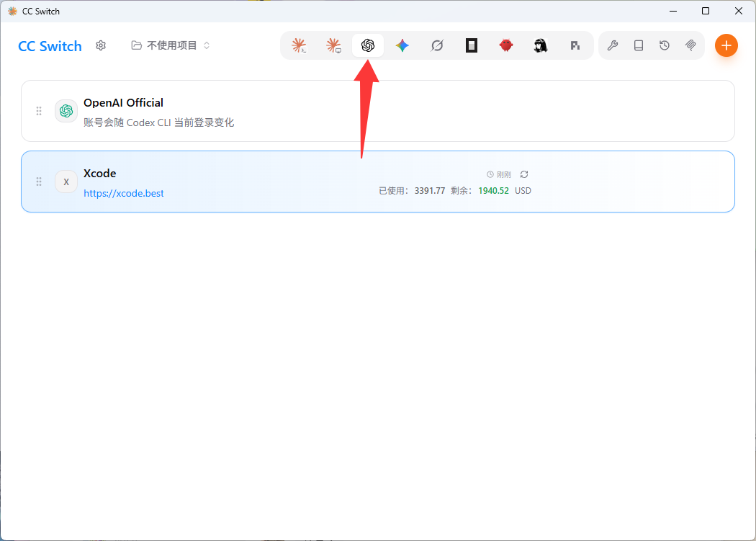Image resolution: width=756 pixels, height=541 pixels.
Task: Refresh the Xcode usage balance
Action: (x=524, y=174)
